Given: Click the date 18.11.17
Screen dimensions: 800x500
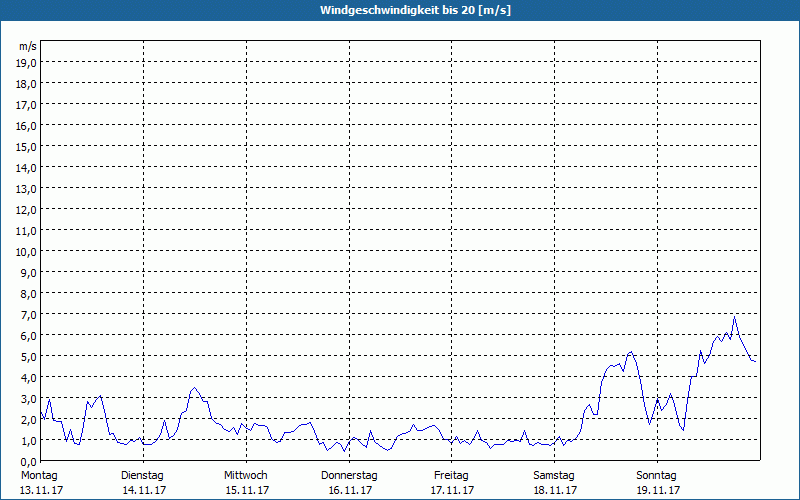Looking at the screenshot, I should [556, 490].
